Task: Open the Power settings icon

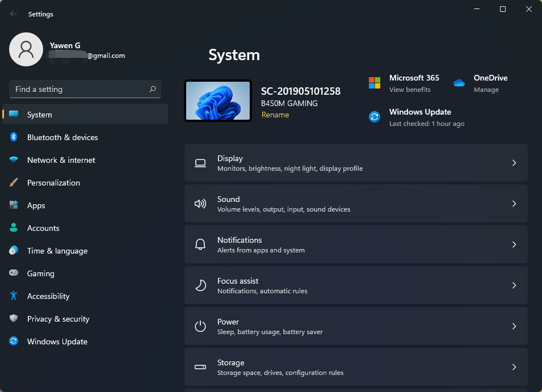Action: point(200,326)
